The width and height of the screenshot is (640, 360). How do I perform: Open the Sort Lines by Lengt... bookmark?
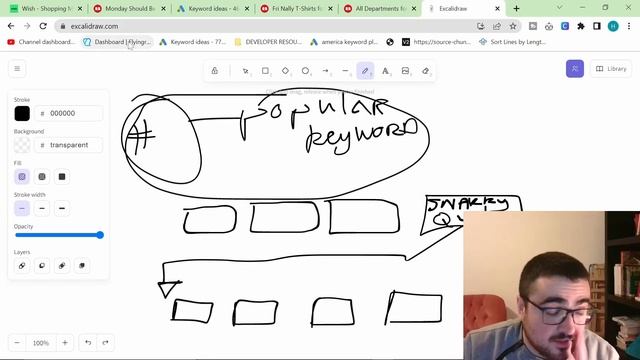click(x=513, y=42)
